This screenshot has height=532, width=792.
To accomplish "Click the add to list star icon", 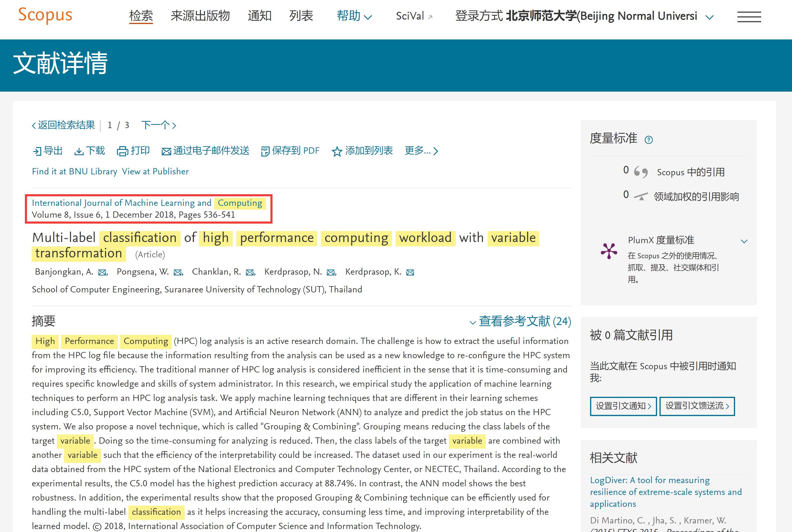I will coord(337,152).
